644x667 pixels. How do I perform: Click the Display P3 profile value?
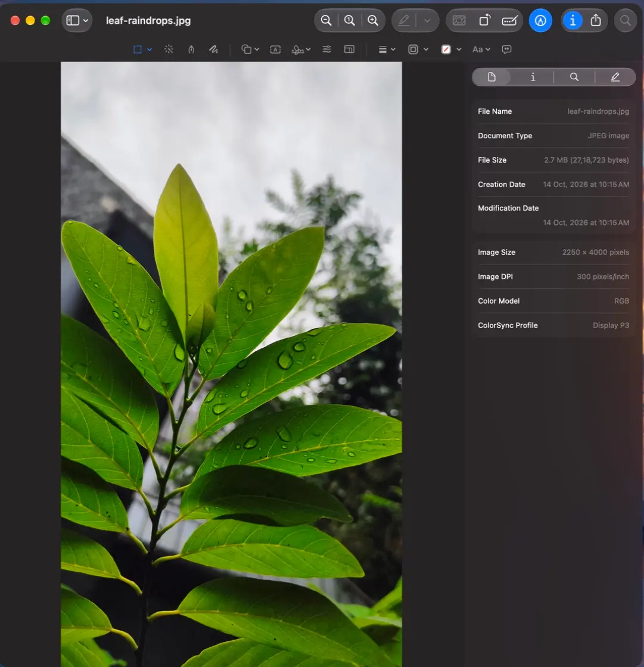611,325
